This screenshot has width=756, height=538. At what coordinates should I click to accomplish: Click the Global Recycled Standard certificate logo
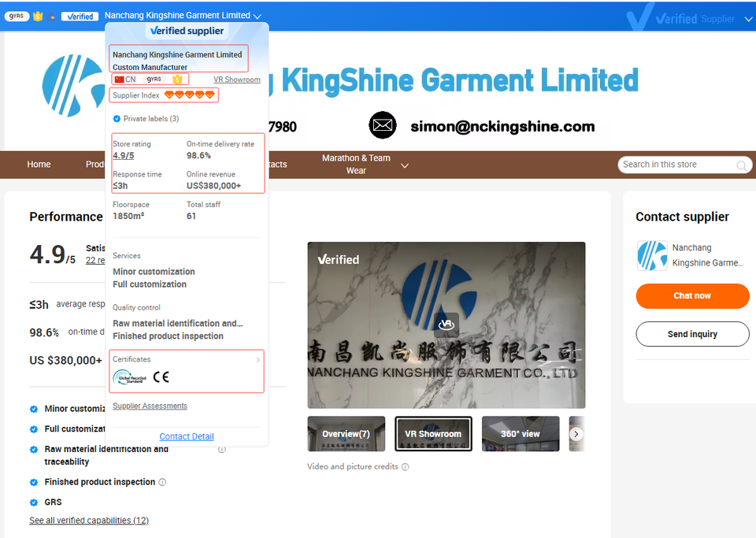tap(129, 377)
